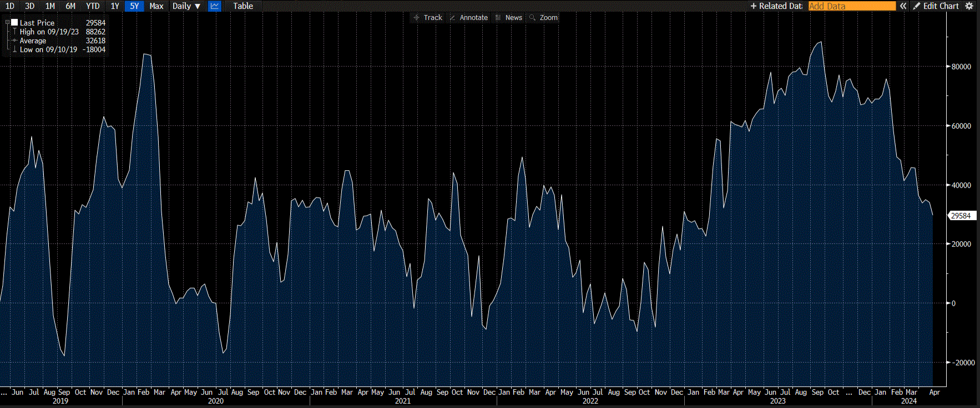Click the Track button label
980x408 pixels.
tap(433, 18)
